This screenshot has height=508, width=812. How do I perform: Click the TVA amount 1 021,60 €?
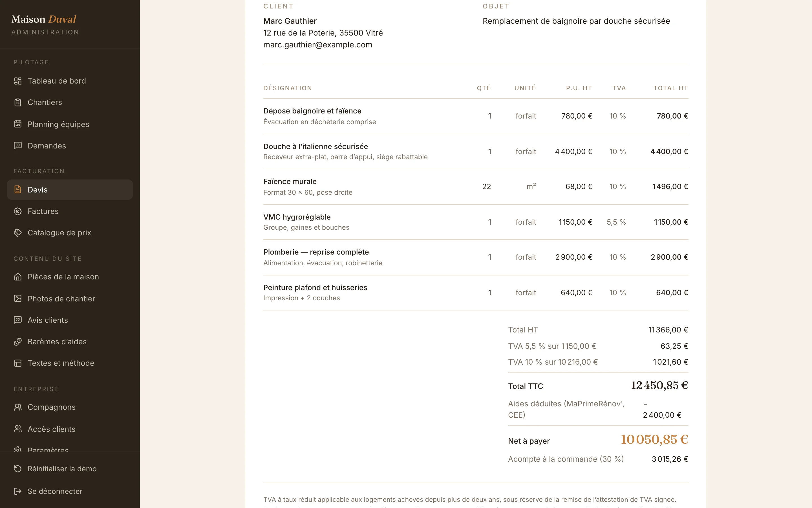pyautogui.click(x=670, y=362)
